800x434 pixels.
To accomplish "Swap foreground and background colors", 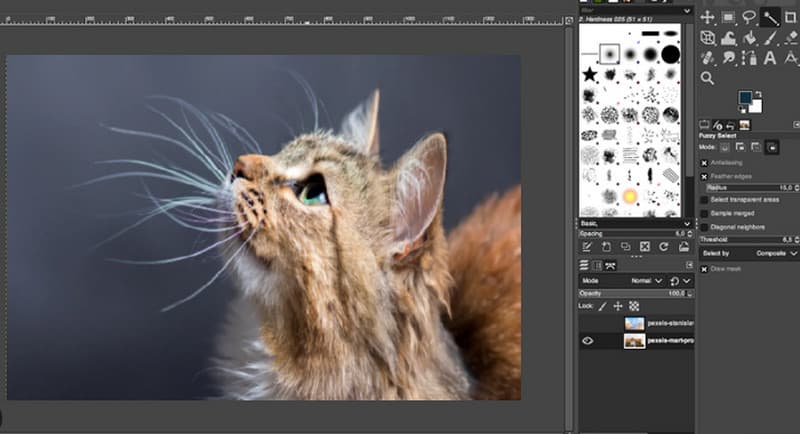I will 758,94.
